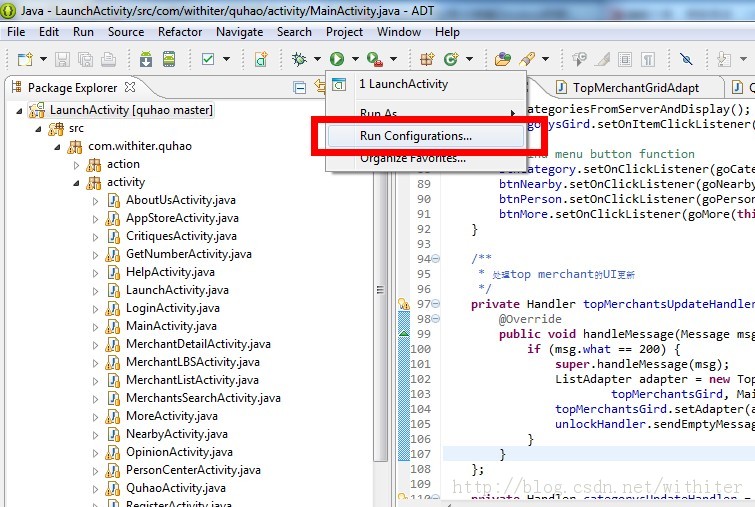Collapse all in Package Explorer
The width and height of the screenshot is (755, 507).
[298, 88]
